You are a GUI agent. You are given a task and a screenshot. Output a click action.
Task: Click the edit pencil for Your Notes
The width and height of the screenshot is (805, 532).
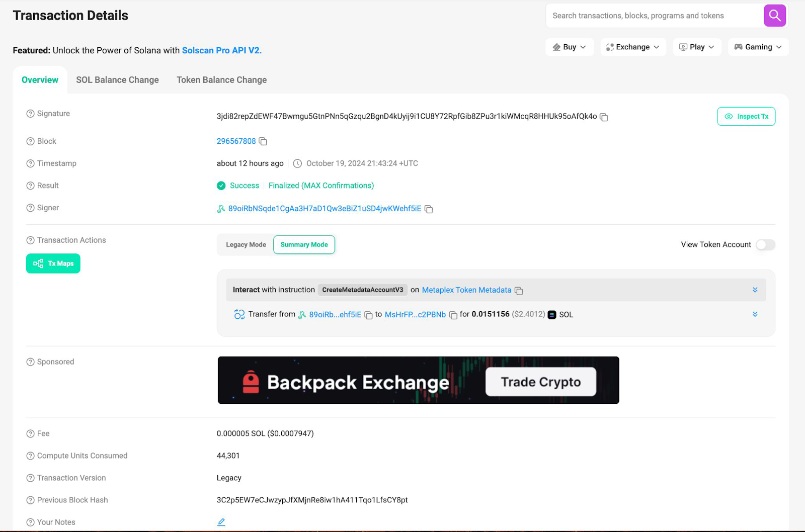coord(221,521)
